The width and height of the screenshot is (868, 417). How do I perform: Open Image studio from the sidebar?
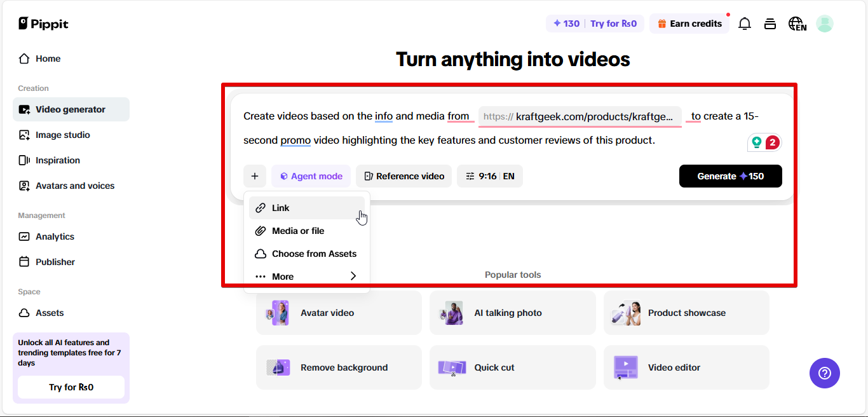tap(62, 135)
